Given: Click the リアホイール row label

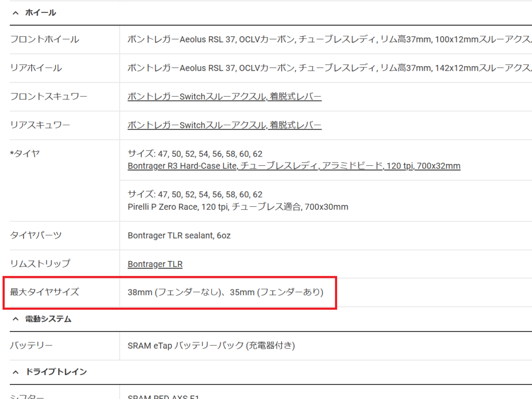Looking at the screenshot, I should pos(36,68).
